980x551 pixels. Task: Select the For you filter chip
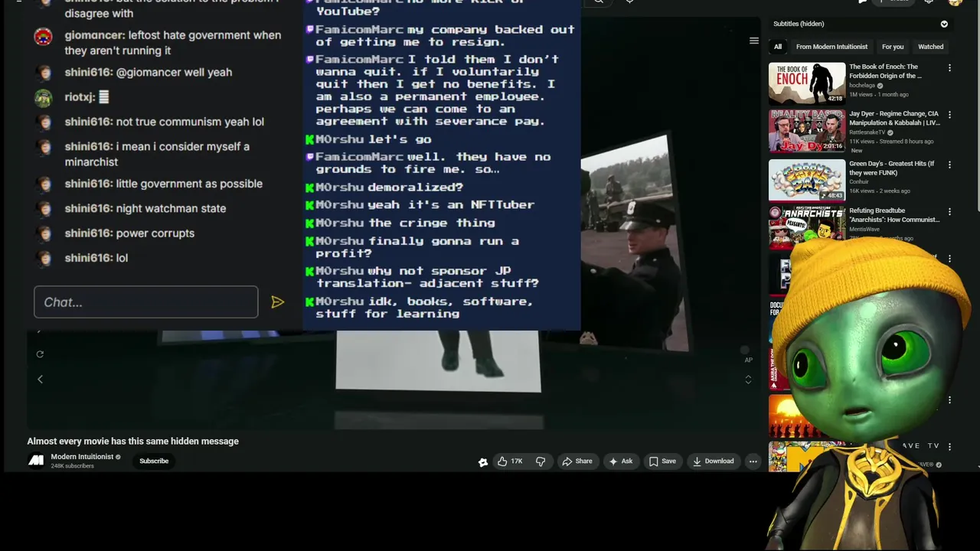893,47
